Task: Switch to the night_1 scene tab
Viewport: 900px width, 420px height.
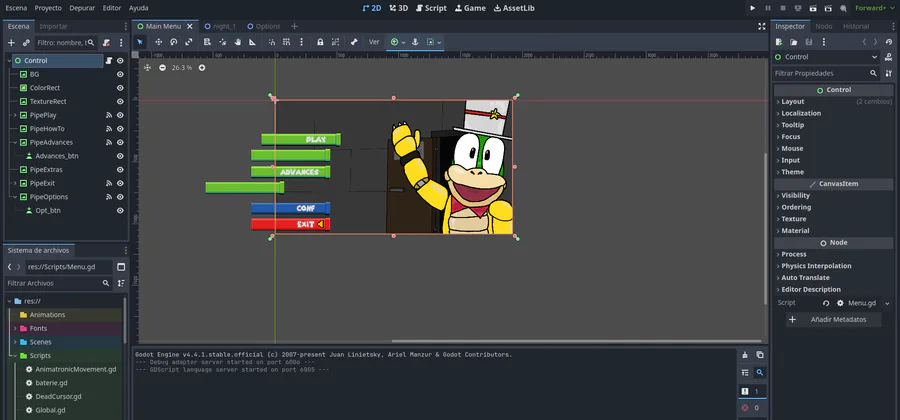Action: [x=219, y=26]
